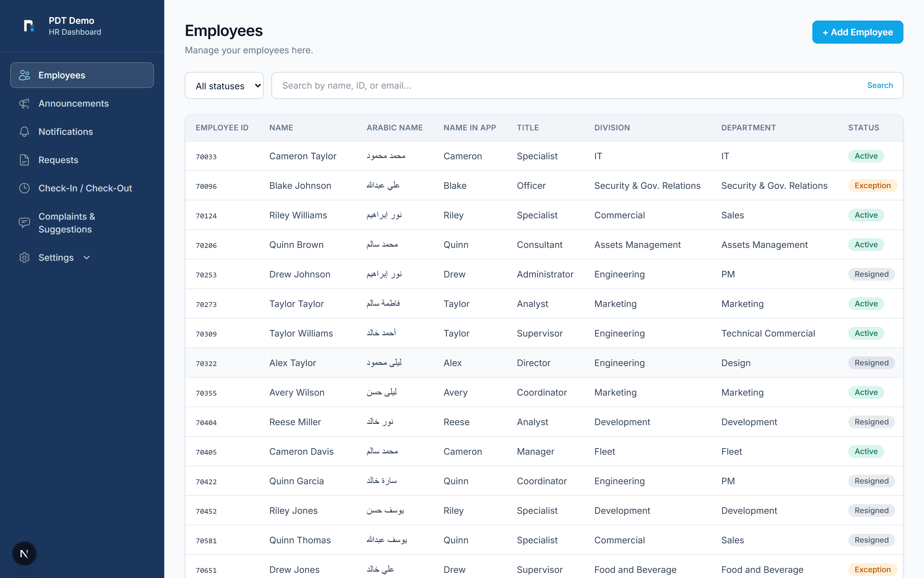Click Quinn Garcia's name
Screen dimensions: 924x578
296,481
